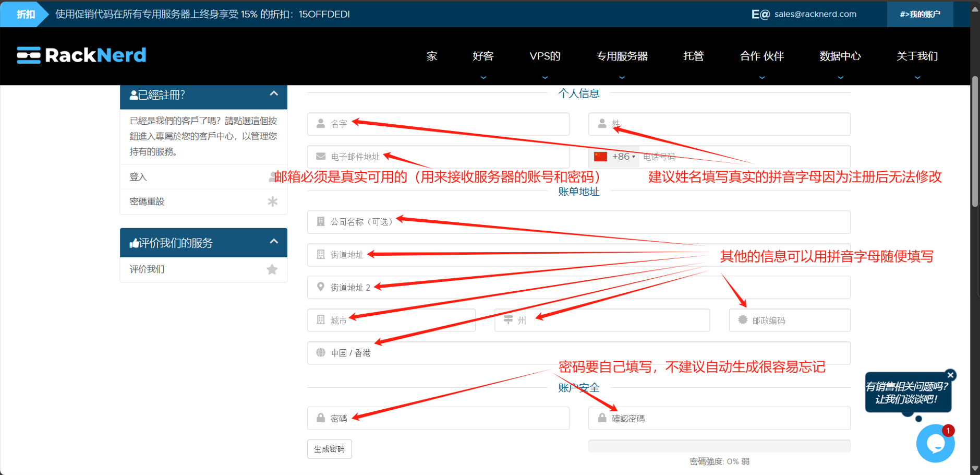Open the live chat bubble icon
Viewport: 980px width, 475px height.
935,444
